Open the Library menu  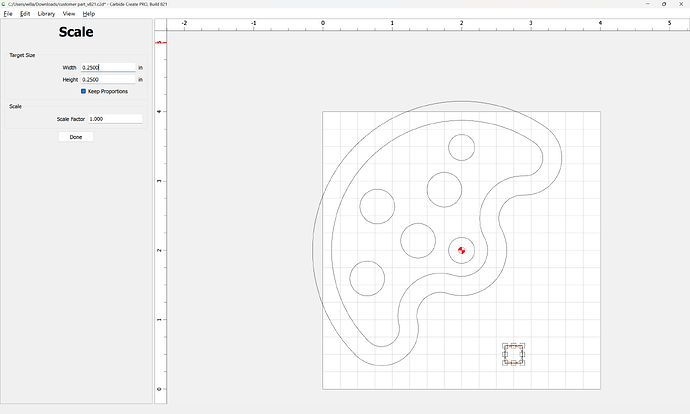coord(46,14)
